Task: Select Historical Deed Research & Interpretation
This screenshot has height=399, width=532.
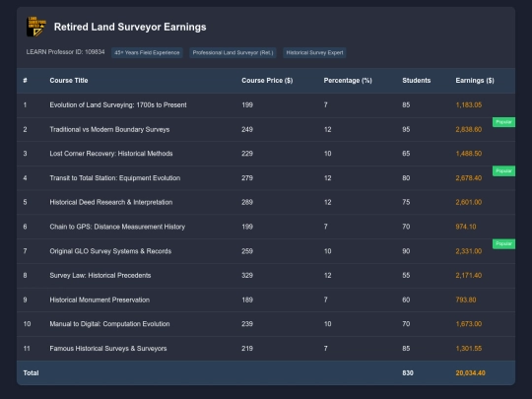Action: click(111, 202)
